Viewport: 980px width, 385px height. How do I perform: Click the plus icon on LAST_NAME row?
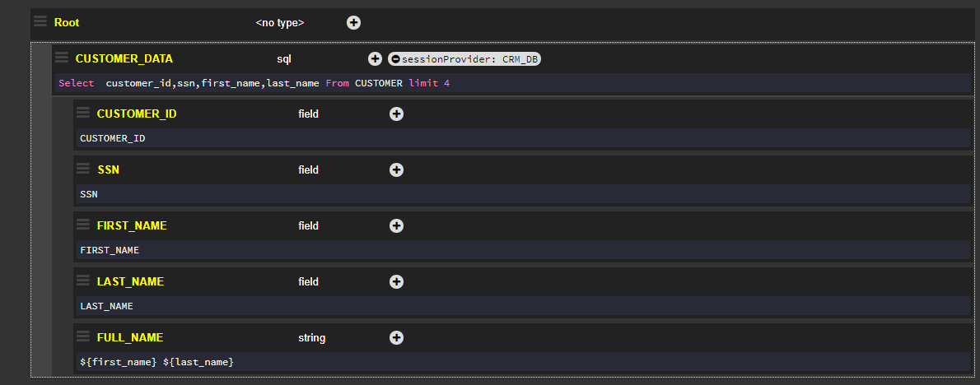pyautogui.click(x=396, y=281)
